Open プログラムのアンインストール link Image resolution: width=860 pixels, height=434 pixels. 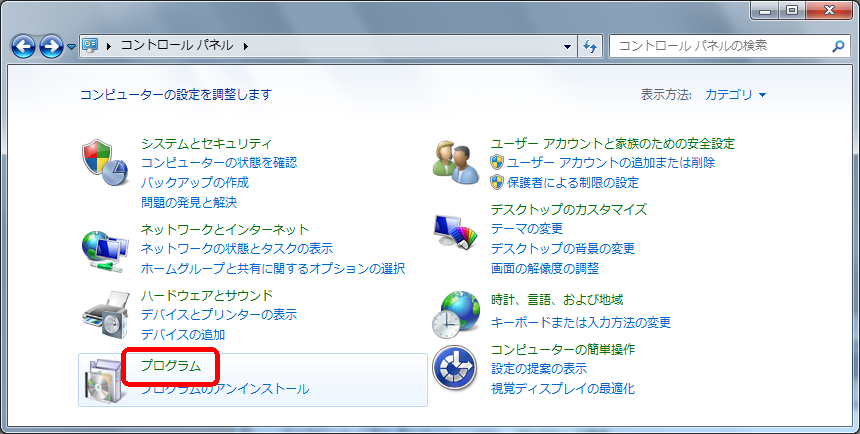click(224, 389)
